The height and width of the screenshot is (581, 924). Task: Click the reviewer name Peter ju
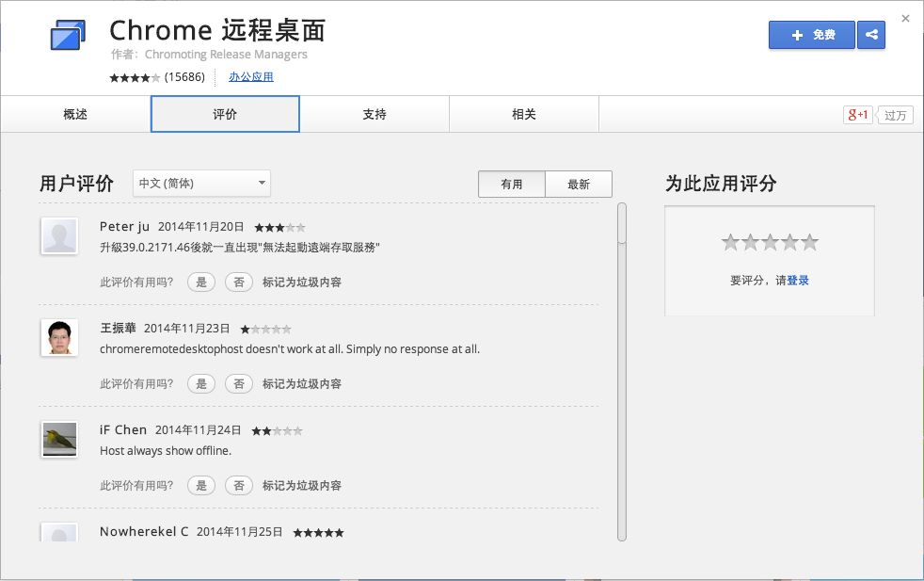coord(124,227)
